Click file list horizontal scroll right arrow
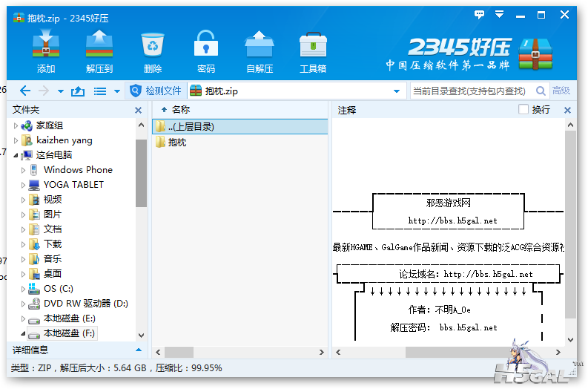Image resolution: width=588 pixels, height=389 pixels. [x=321, y=352]
